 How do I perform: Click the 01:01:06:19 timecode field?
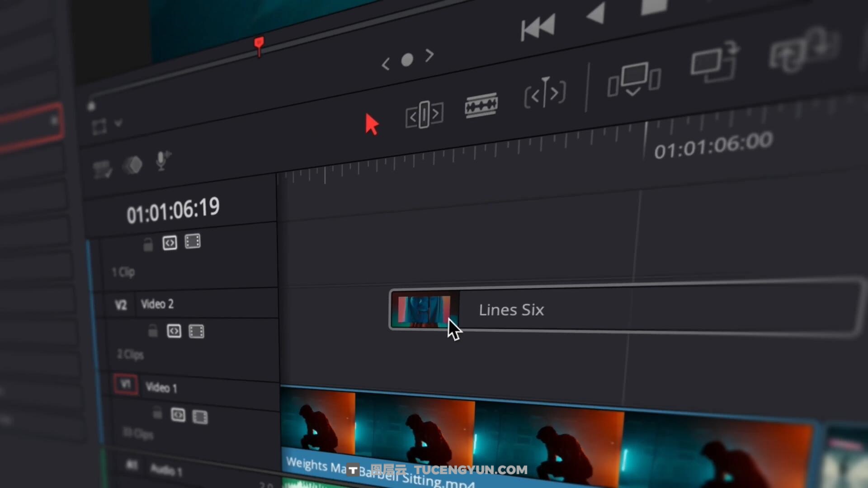pos(173,211)
